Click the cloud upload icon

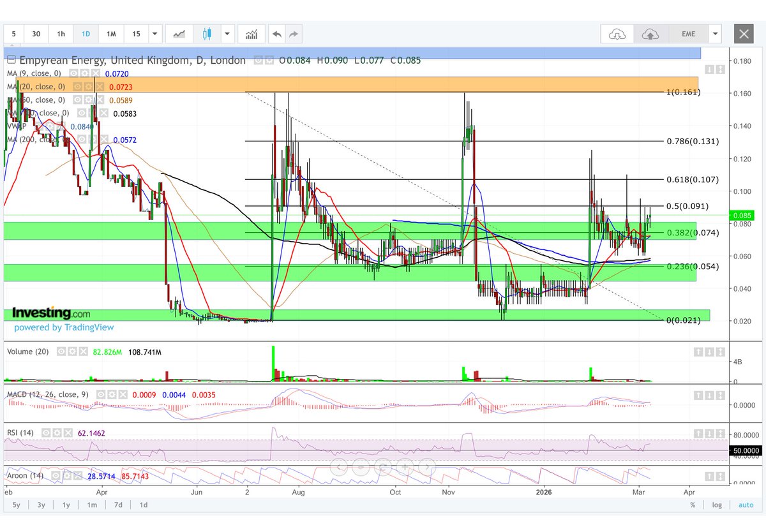tap(650, 33)
